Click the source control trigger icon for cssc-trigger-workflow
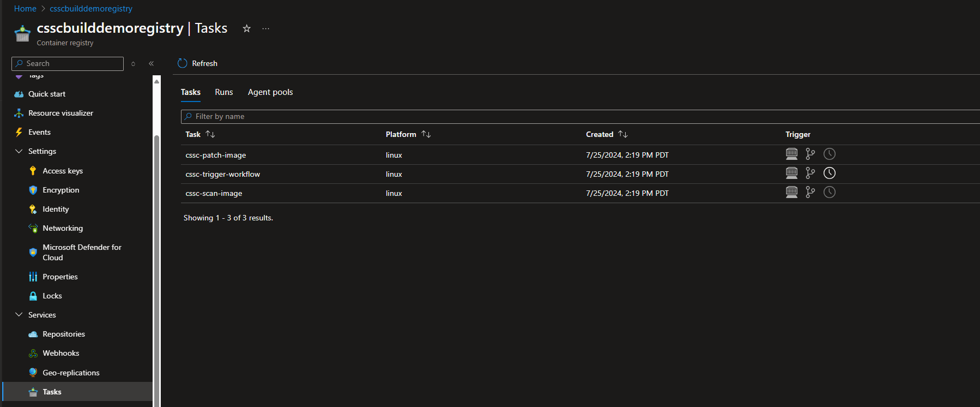 point(810,173)
